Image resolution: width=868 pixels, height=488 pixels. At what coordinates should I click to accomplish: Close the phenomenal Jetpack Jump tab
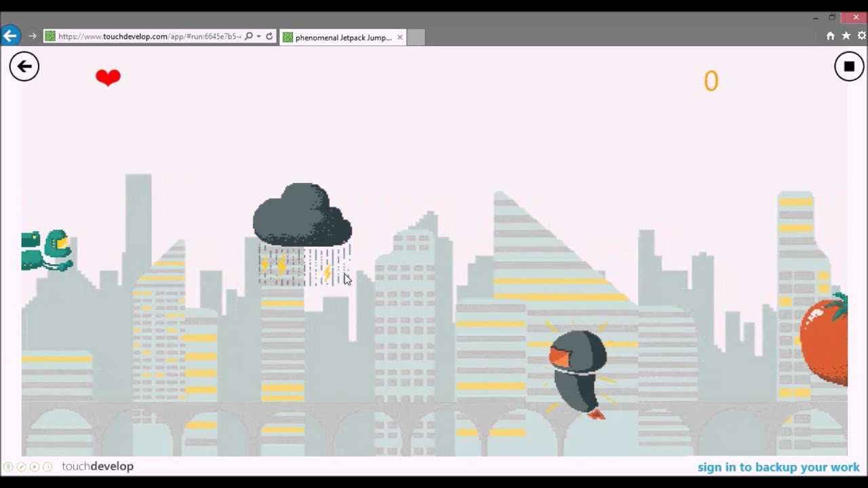400,37
